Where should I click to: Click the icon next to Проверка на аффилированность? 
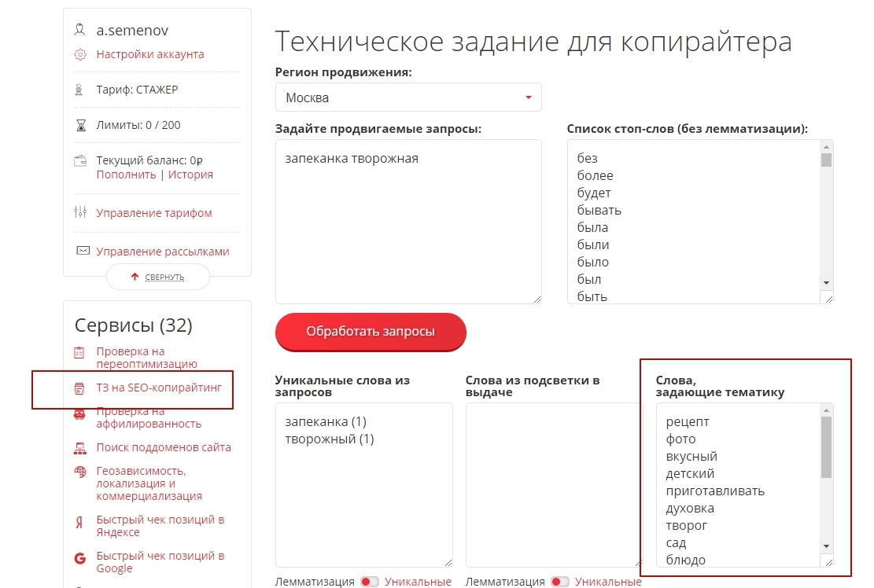(79, 414)
